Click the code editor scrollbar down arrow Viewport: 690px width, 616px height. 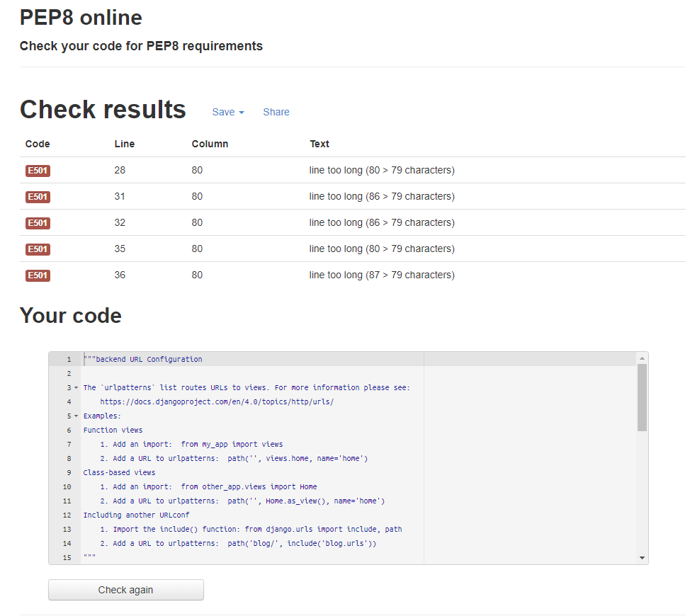tap(642, 559)
